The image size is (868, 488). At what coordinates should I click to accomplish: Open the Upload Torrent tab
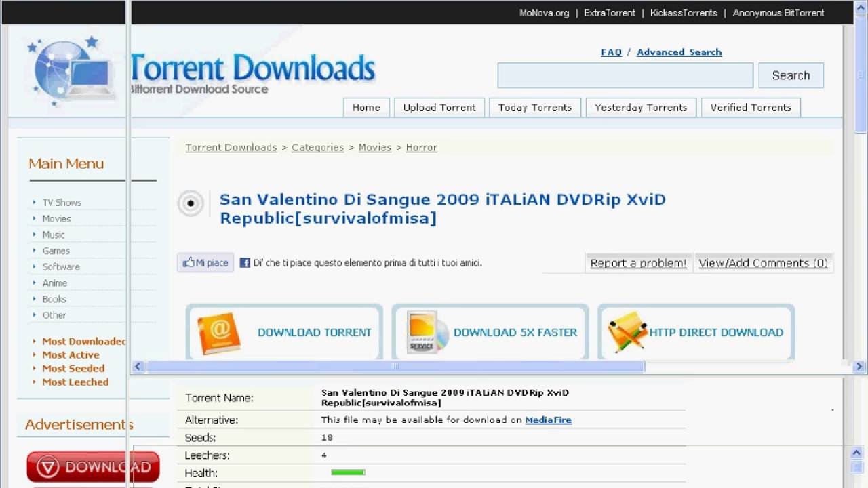(439, 108)
